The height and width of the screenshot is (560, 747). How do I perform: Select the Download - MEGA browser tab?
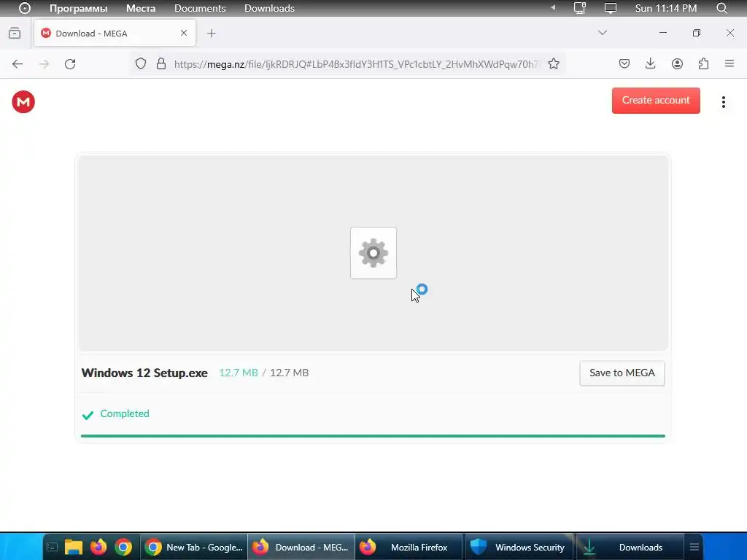pyautogui.click(x=115, y=34)
